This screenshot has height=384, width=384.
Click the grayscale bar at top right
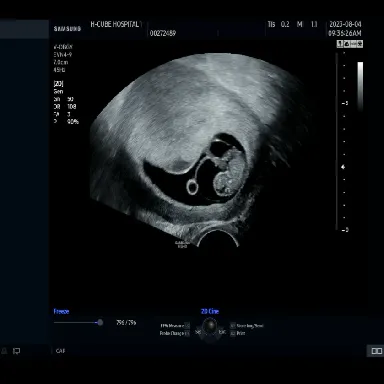point(360,86)
